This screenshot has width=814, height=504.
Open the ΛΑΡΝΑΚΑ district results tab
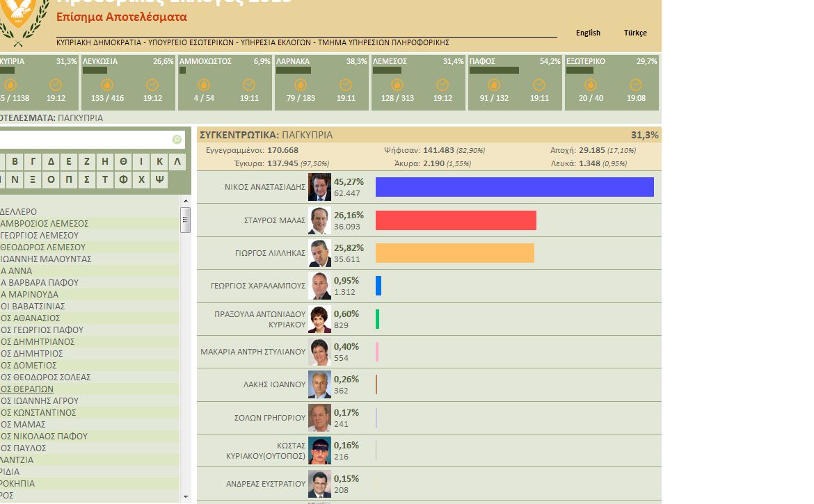coord(321,82)
